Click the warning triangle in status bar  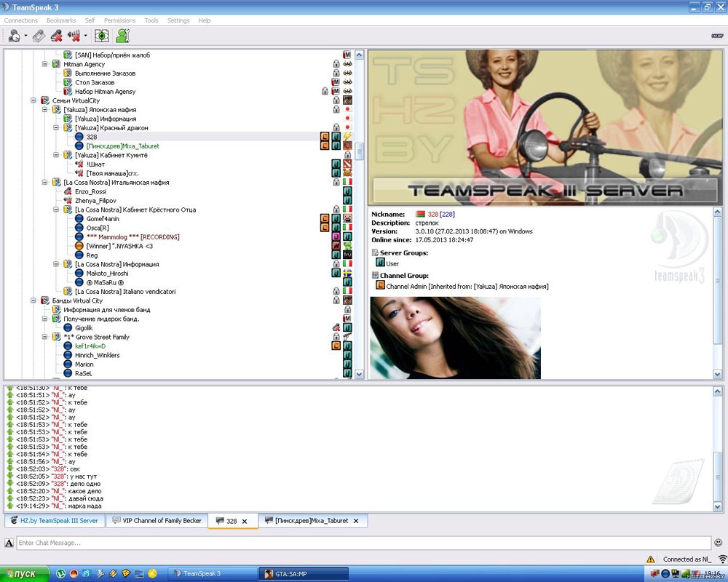click(x=650, y=559)
